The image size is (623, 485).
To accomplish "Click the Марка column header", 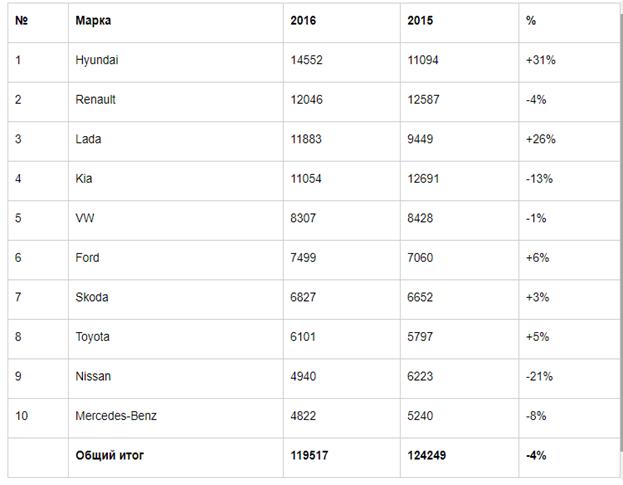I will tap(93, 21).
